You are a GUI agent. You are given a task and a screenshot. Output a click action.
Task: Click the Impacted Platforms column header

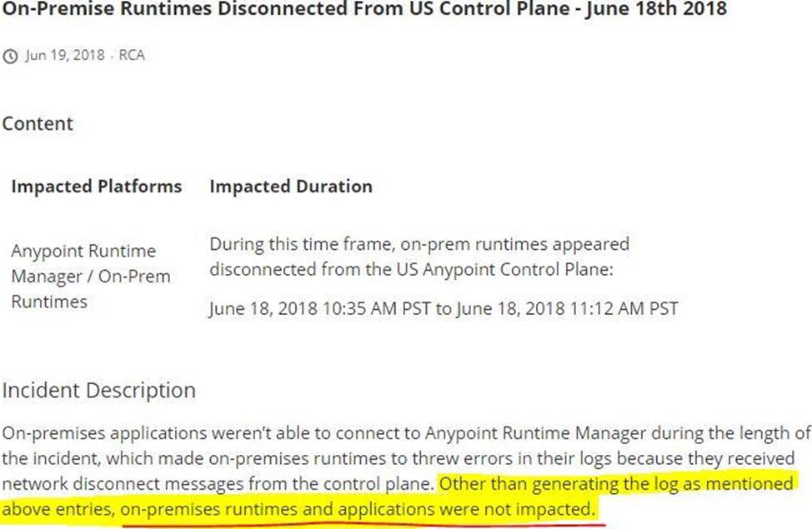coord(96,186)
